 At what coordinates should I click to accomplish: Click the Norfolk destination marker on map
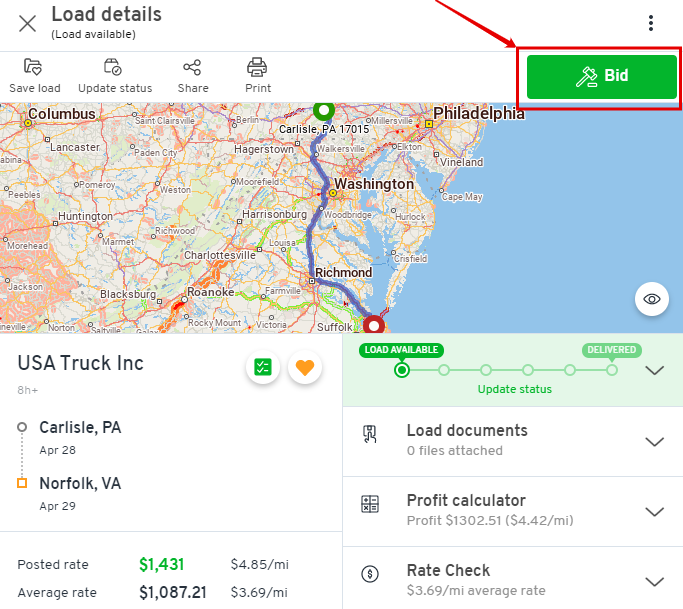pos(374,325)
